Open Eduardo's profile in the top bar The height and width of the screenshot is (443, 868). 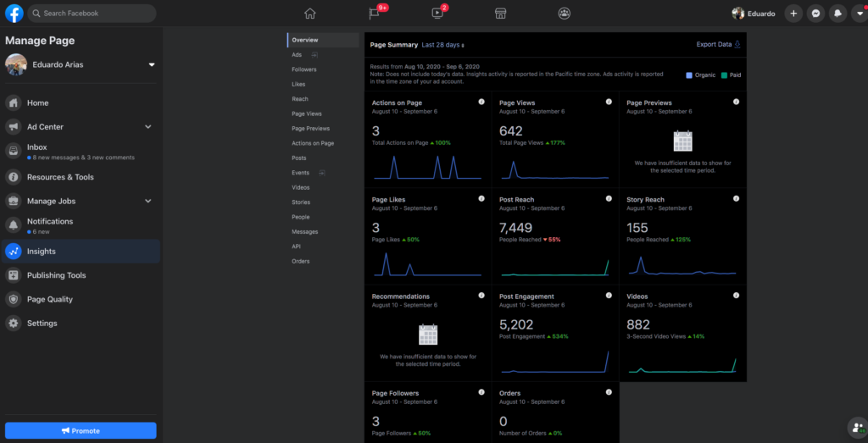(754, 14)
